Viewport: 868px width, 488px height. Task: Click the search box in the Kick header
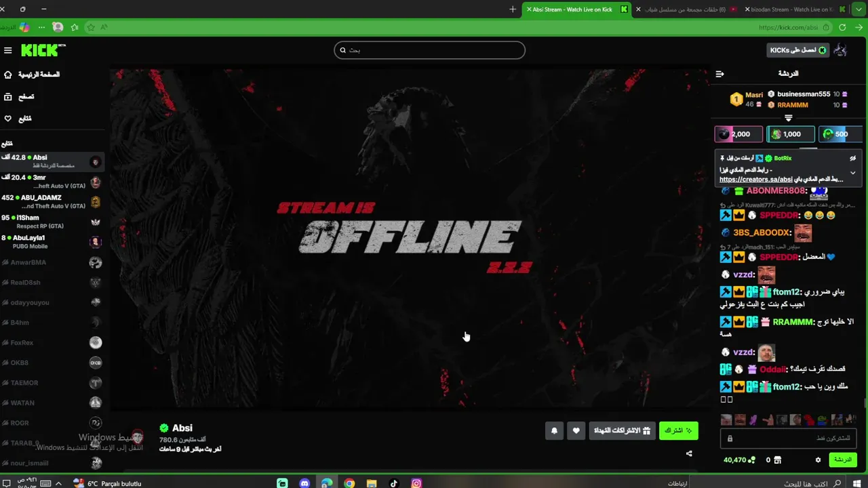429,50
